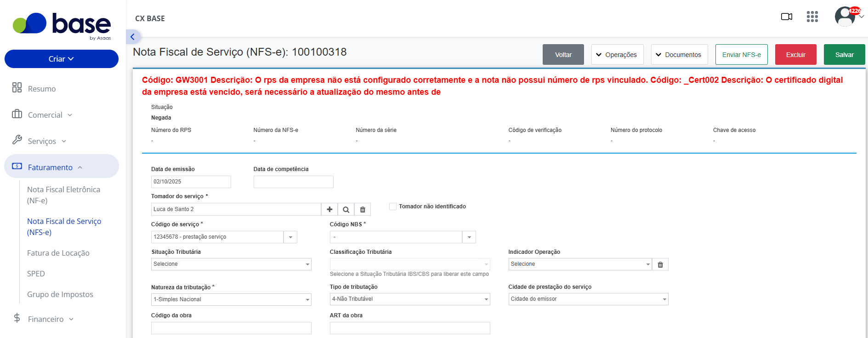Open the Documentos dropdown button
868x338 pixels.
[679, 55]
